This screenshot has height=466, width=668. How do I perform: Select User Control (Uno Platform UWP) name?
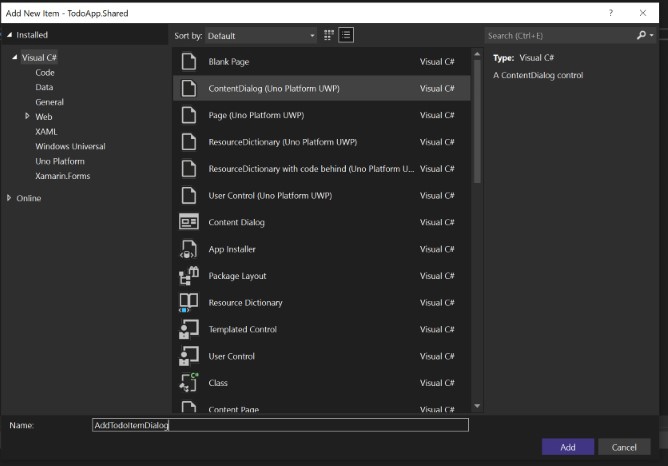(270, 196)
